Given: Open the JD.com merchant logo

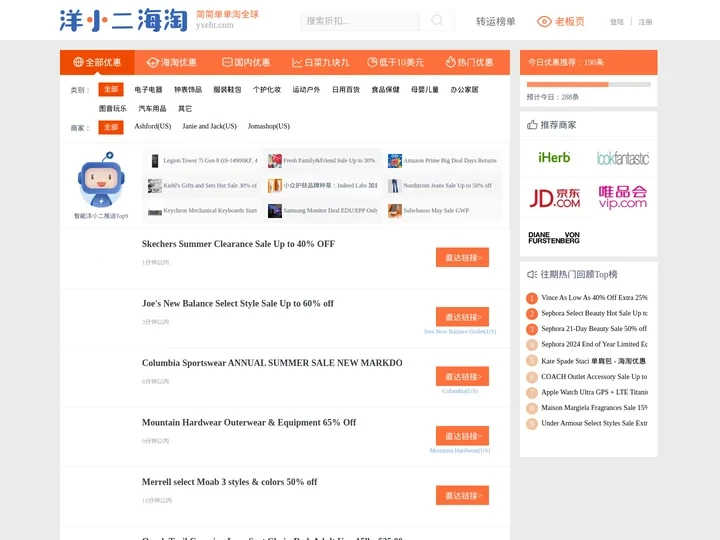Looking at the screenshot, I should coord(554,198).
